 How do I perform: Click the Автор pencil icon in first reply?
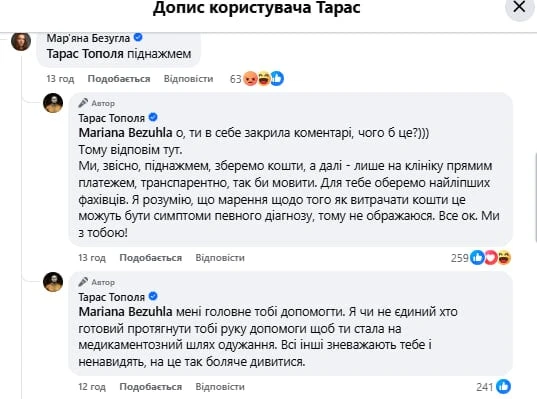(x=83, y=103)
